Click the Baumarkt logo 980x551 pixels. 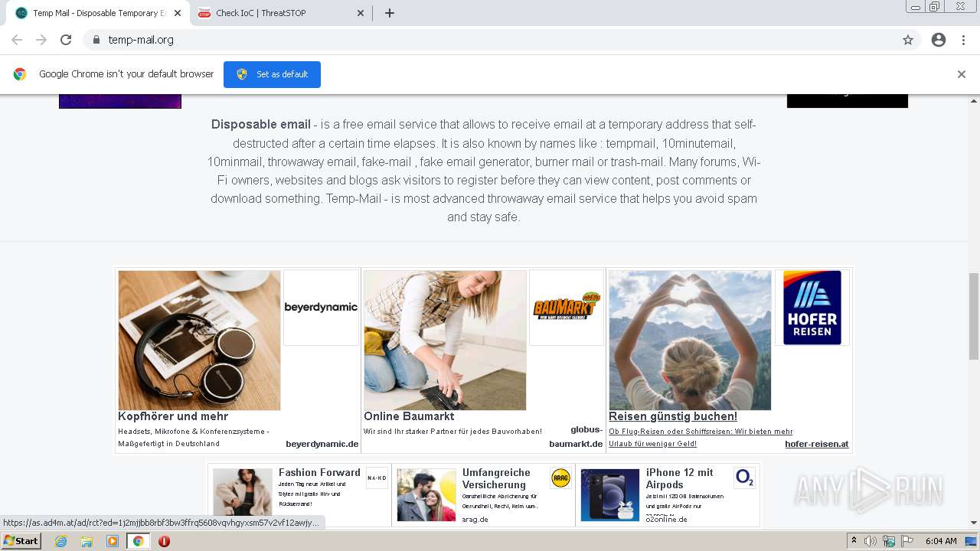pos(567,307)
